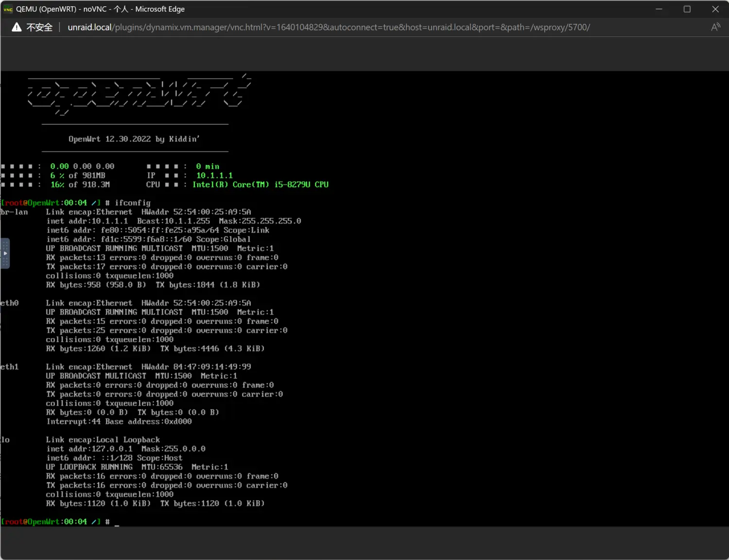Click the 0 min uptime display

(x=208, y=166)
